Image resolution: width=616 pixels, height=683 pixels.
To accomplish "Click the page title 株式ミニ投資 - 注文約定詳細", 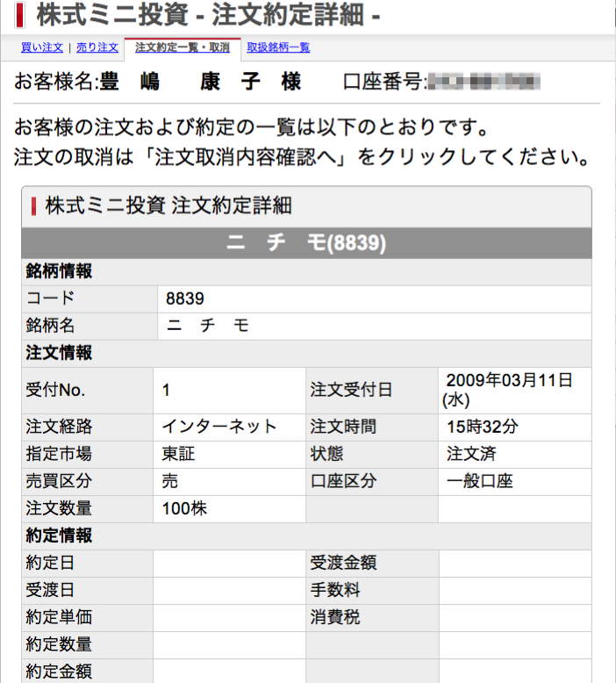I will 208,14.
